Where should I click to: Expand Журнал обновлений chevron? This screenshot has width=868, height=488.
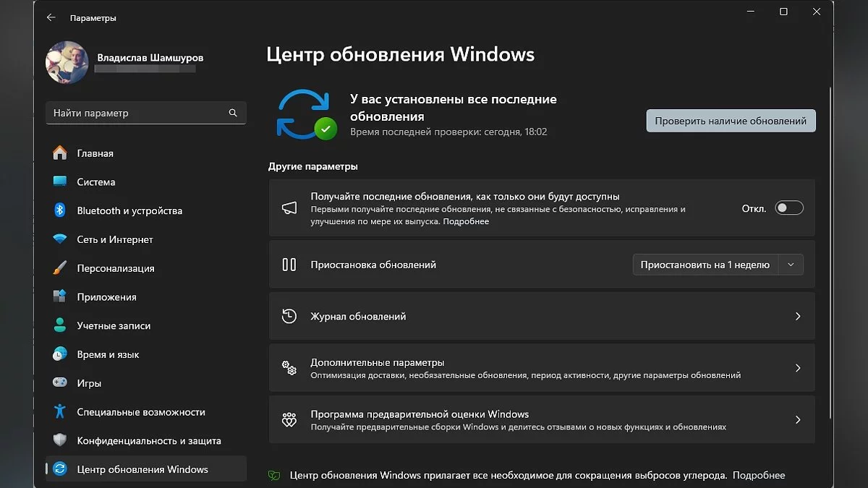click(x=798, y=317)
